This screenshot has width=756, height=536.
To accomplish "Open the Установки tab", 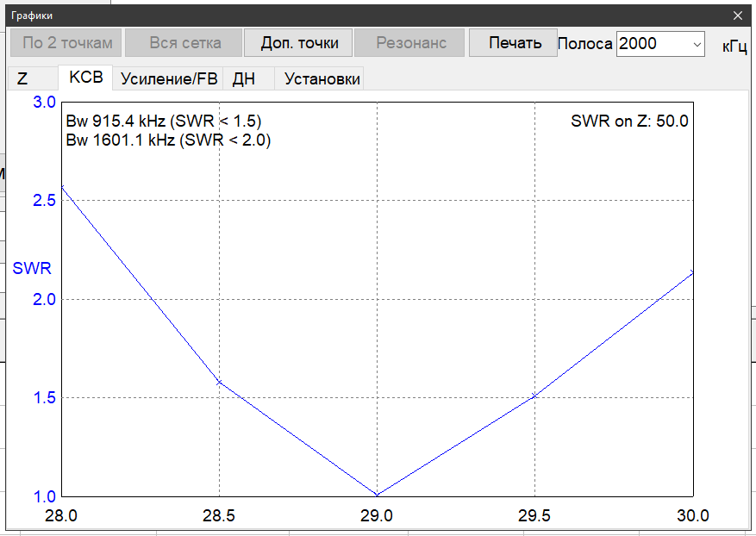I will (x=322, y=78).
